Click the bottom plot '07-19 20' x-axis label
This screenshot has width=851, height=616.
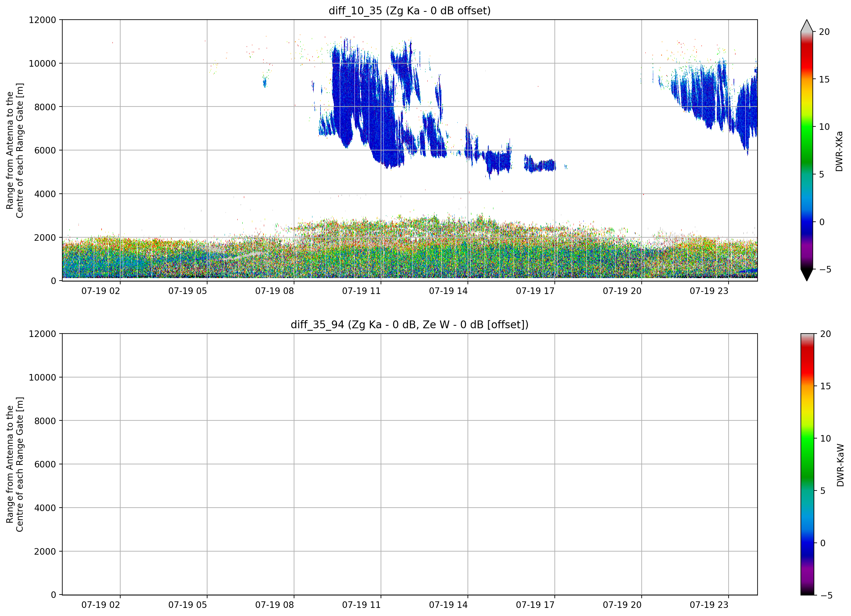[622, 605]
